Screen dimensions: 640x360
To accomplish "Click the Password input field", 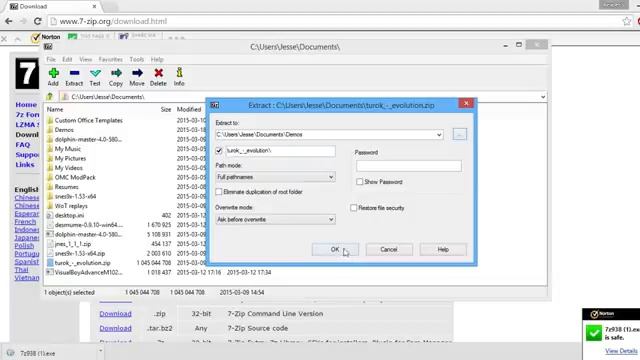I will coord(409,166).
